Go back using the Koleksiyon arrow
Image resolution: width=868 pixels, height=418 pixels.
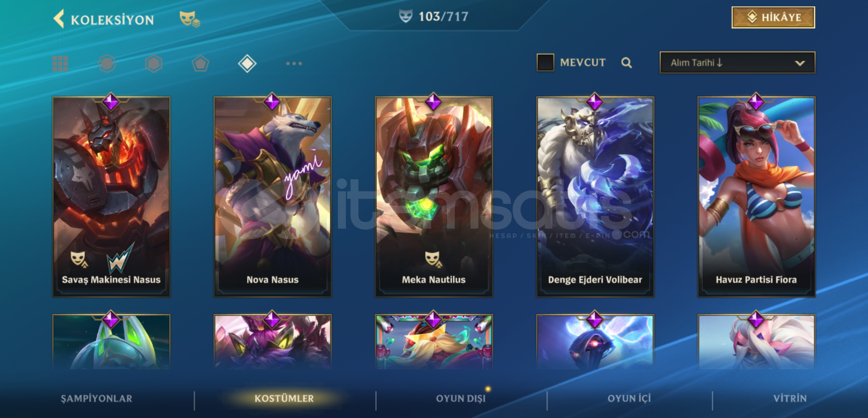58,19
